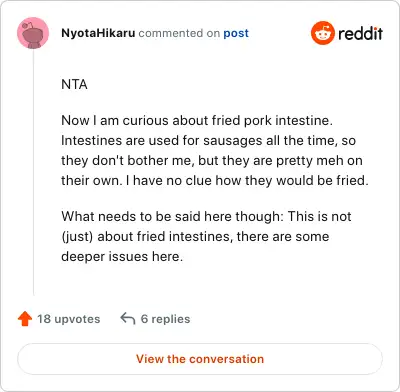Click line "What needs to be said here"
This screenshot has width=400, height=392.
pyautogui.click(x=206, y=216)
